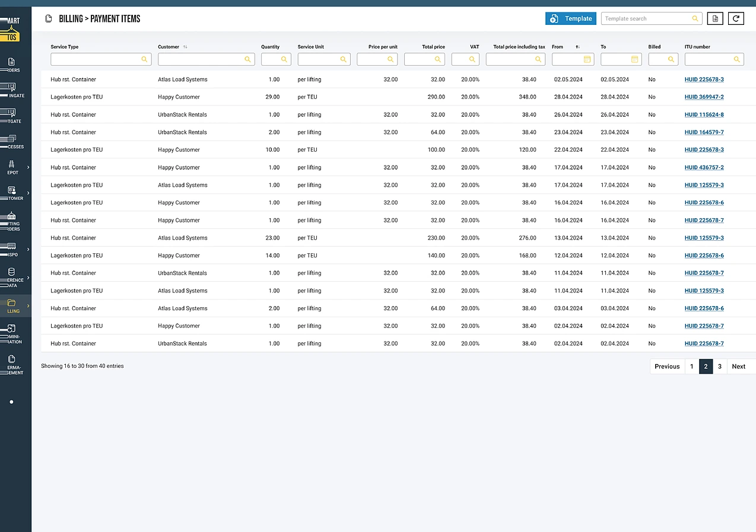Expand the Dispo submenu chevron
This screenshot has width=756, height=532.
[x=28, y=249]
